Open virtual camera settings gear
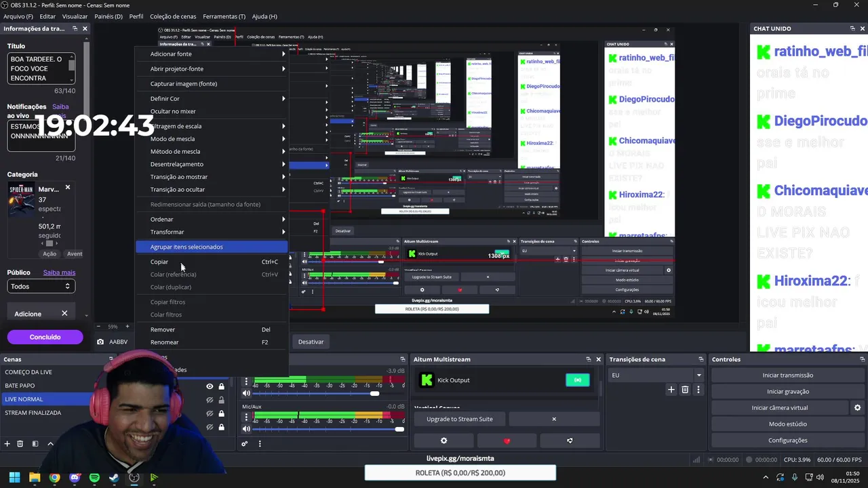868x488 pixels. coord(857,407)
